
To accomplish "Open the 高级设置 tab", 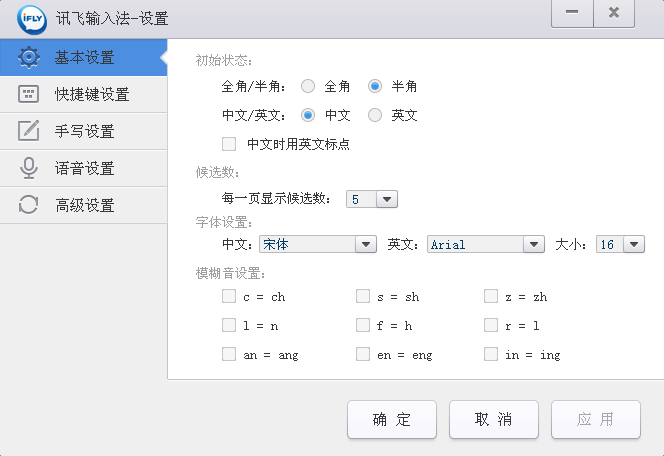I will point(85,205).
